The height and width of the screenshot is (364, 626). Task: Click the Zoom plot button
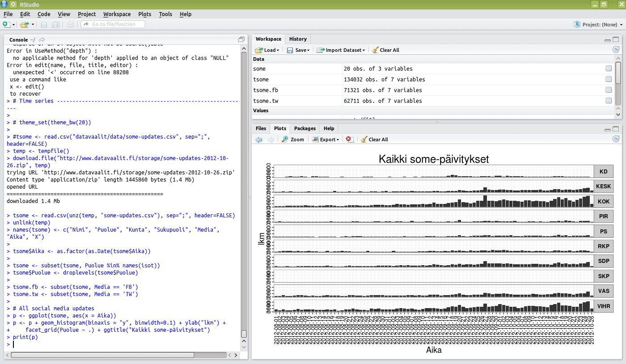pyautogui.click(x=293, y=140)
